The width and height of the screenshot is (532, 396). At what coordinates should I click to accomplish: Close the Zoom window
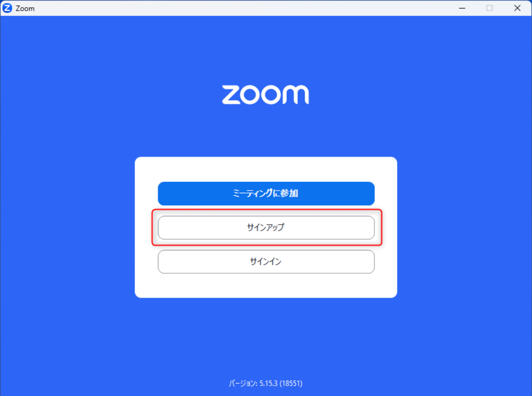pyautogui.click(x=517, y=8)
